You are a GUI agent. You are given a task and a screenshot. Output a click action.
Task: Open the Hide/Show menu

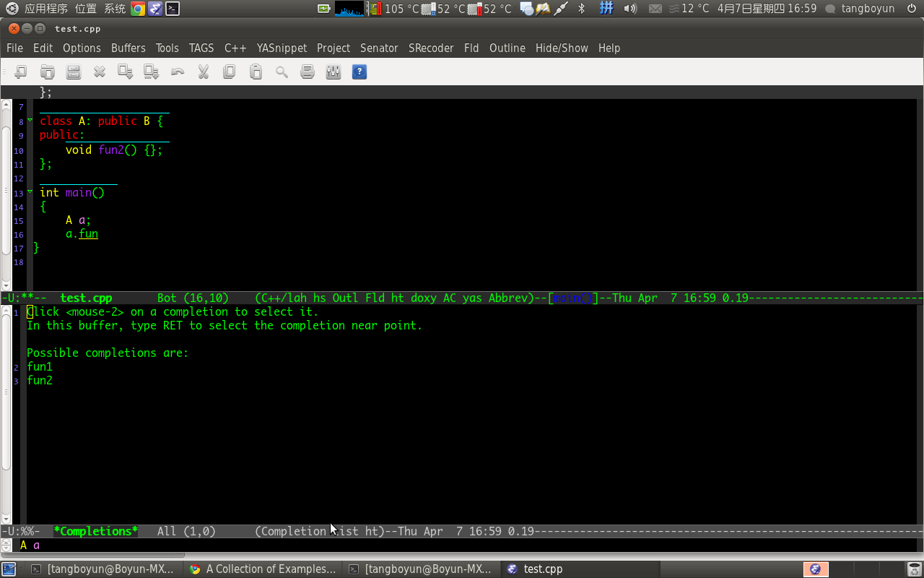point(562,48)
